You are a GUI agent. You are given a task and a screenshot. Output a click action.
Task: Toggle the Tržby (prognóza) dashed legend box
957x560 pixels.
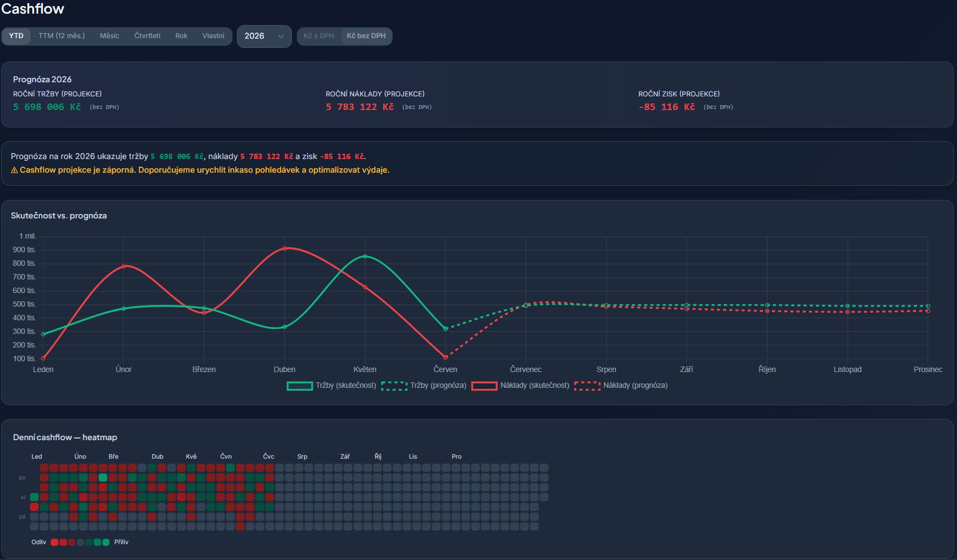[394, 386]
